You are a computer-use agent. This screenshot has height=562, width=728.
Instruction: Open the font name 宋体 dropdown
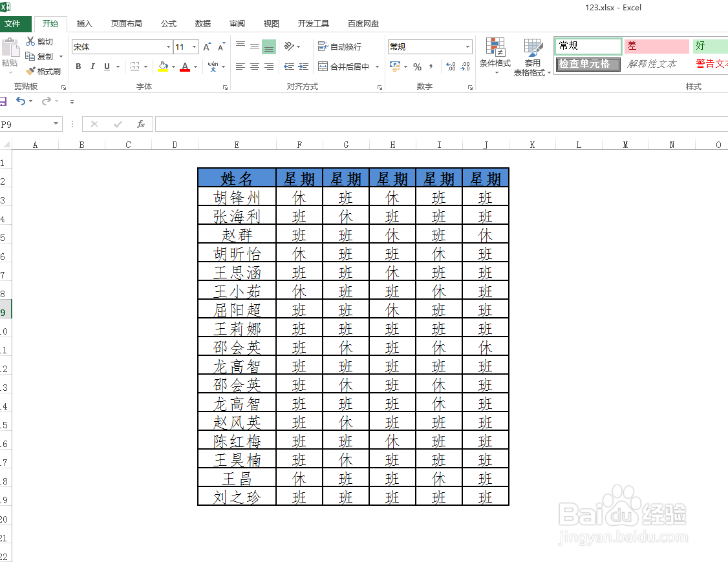pos(169,47)
